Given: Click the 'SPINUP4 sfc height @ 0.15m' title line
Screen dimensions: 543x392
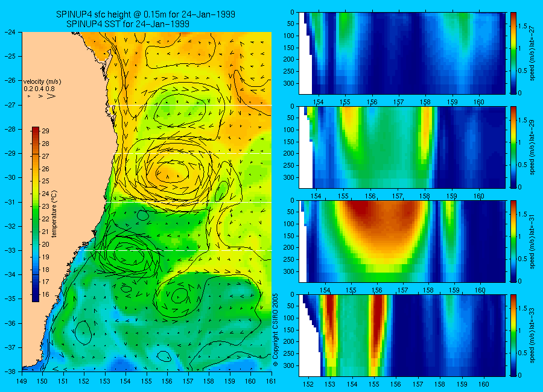Looking at the screenshot, I should [145, 14].
